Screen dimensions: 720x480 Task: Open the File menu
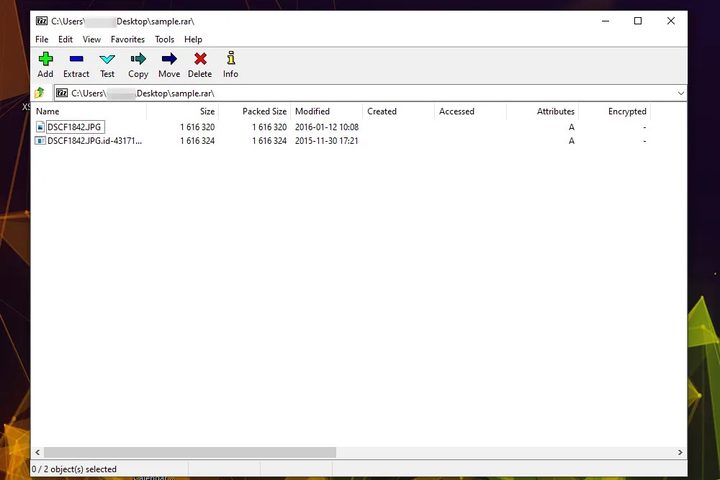[42, 39]
